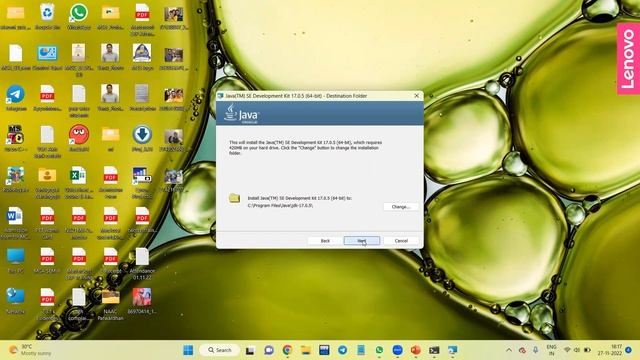Click the Java installer icon on the taskbar
640x360 pixels.
point(453,350)
